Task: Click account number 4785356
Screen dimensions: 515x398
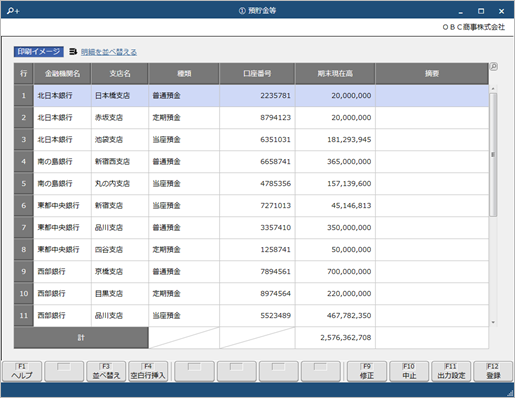Action: point(275,184)
